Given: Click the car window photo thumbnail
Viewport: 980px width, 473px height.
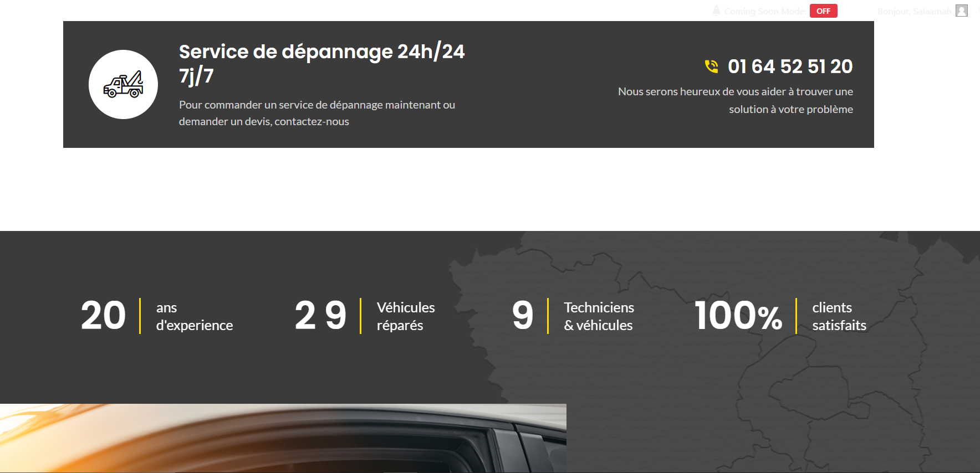Looking at the screenshot, I should [283, 438].
